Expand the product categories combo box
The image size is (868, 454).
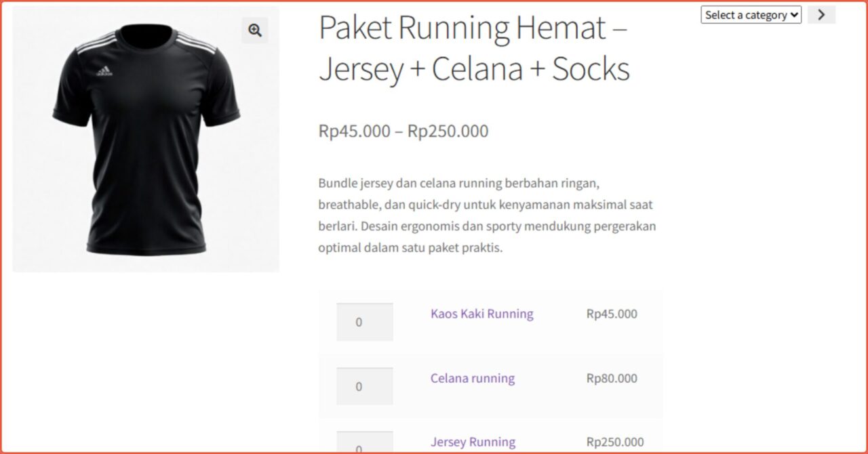750,14
